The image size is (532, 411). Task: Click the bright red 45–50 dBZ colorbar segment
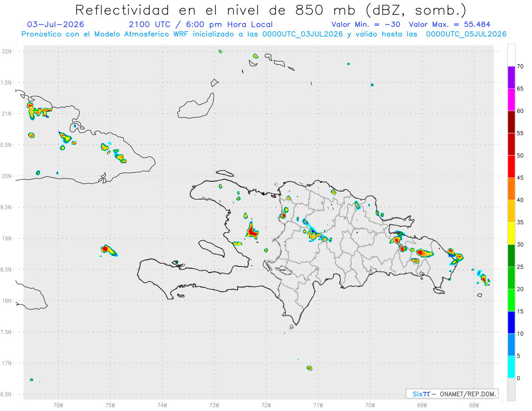[511, 166]
